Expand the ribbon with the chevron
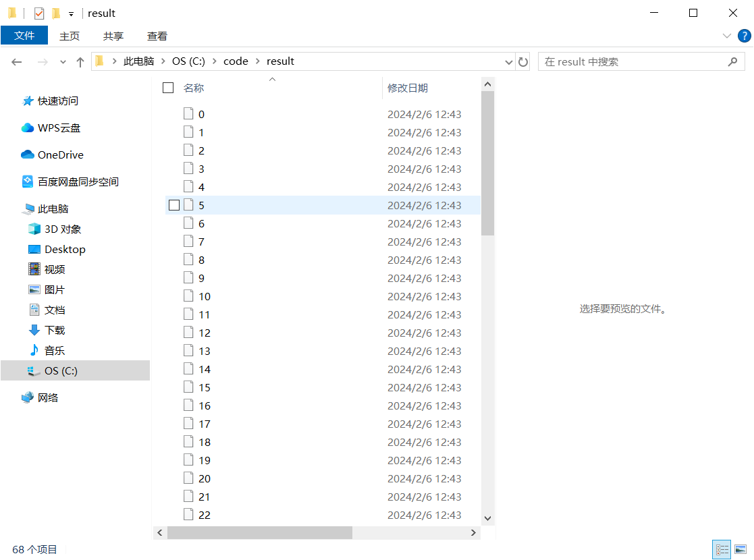This screenshot has width=754, height=560. coord(726,36)
